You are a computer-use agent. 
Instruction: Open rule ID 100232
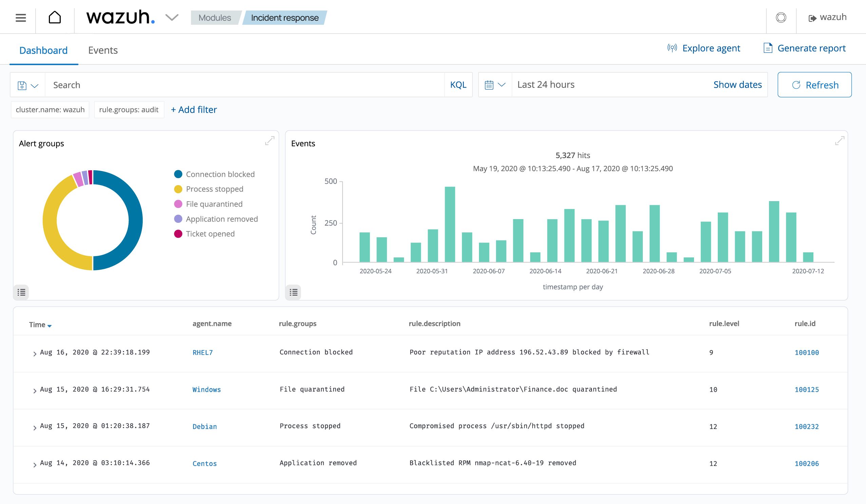tap(807, 427)
